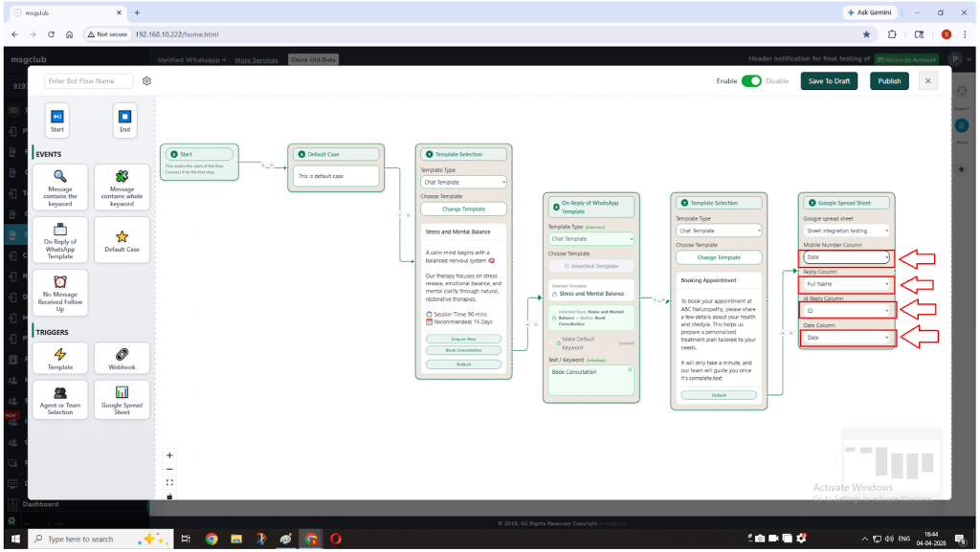Open bot flow settings gear icon
Viewport: 980px width, 552px height.
147,81
